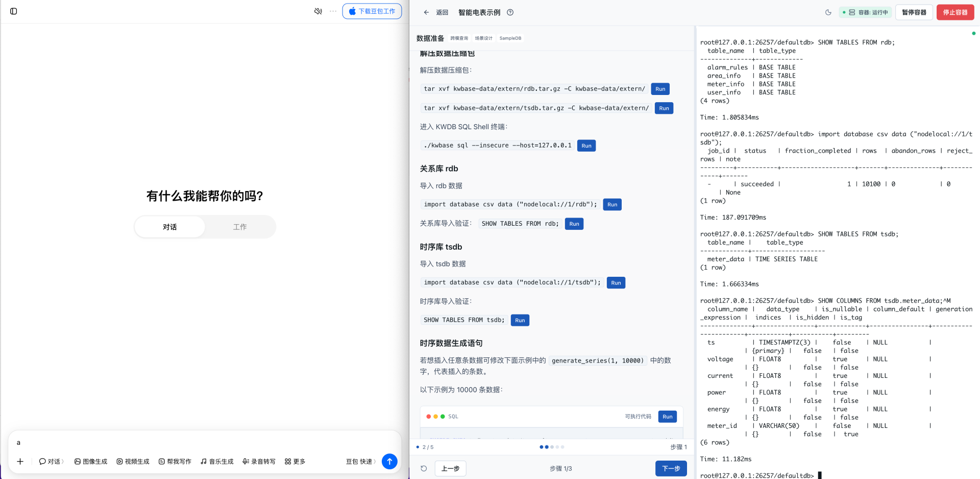Image resolution: width=980 pixels, height=479 pixels.
Task: Click the help question mark icon
Action: pos(510,12)
